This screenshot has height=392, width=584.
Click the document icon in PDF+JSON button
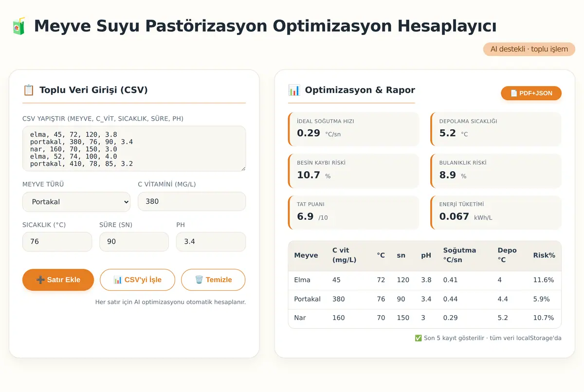click(513, 93)
